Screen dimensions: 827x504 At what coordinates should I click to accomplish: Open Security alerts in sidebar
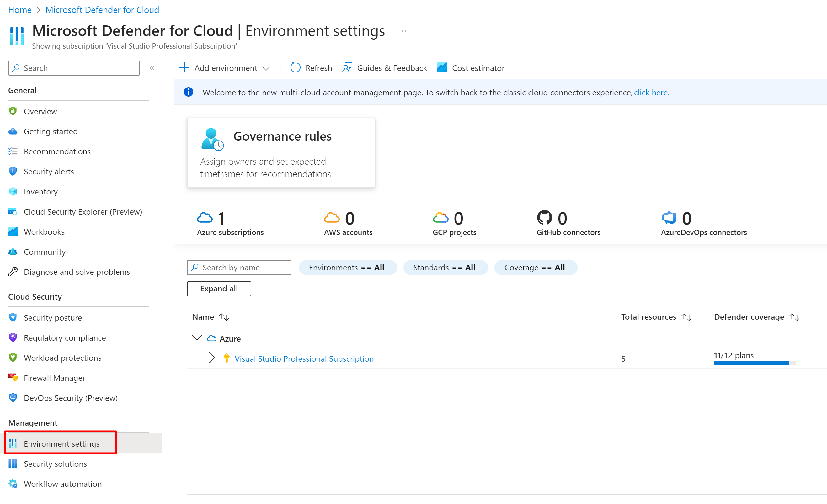click(49, 172)
